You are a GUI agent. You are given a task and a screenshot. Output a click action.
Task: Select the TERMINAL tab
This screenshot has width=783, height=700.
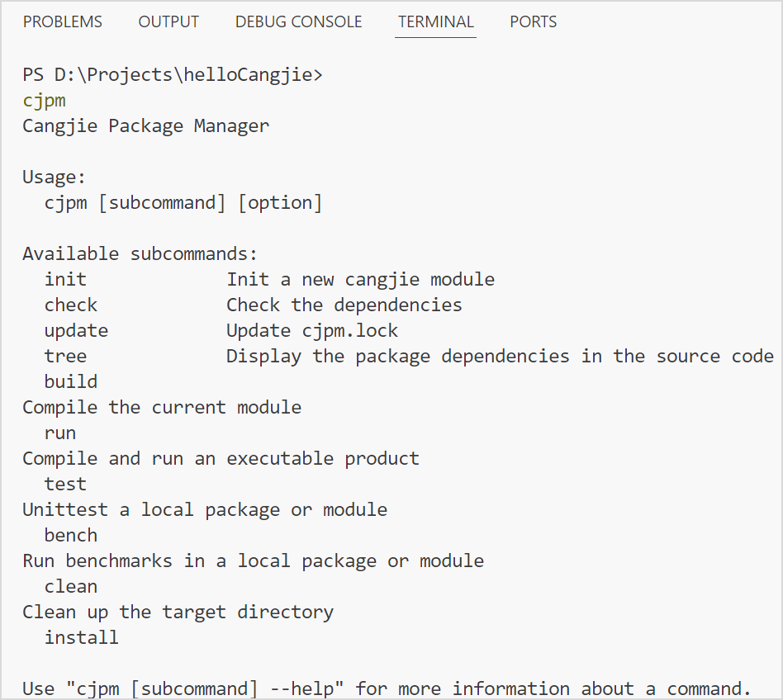435,22
